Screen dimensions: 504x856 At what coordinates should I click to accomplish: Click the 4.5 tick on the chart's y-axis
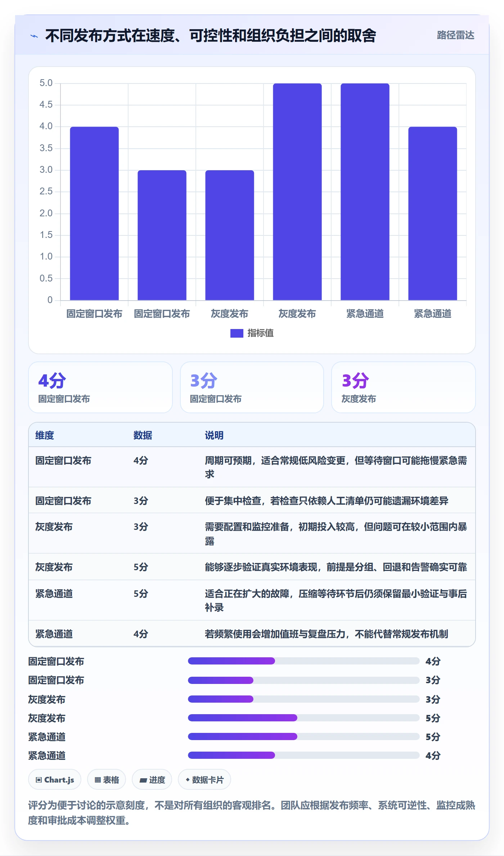[46, 105]
